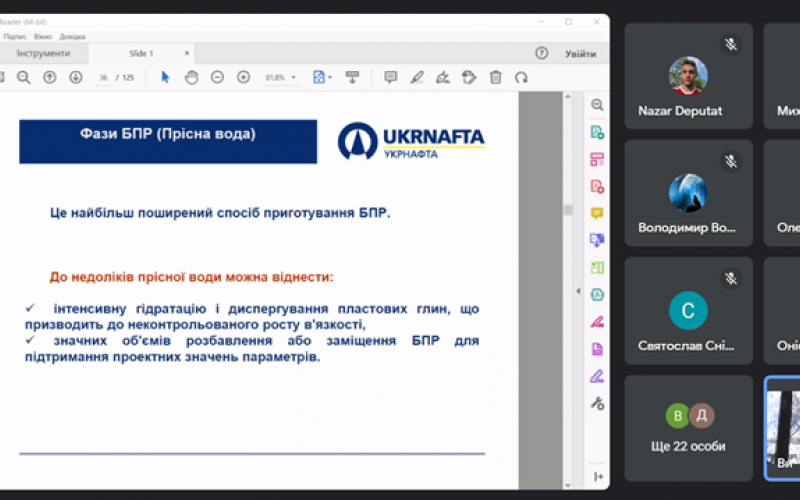Open Organize Pages green tool icon
The height and width of the screenshot is (500, 800).
click(x=597, y=267)
